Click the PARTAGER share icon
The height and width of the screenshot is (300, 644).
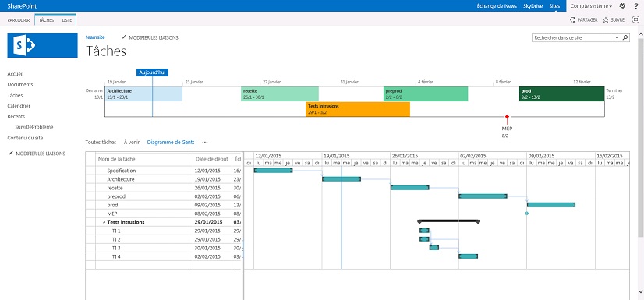click(x=573, y=19)
